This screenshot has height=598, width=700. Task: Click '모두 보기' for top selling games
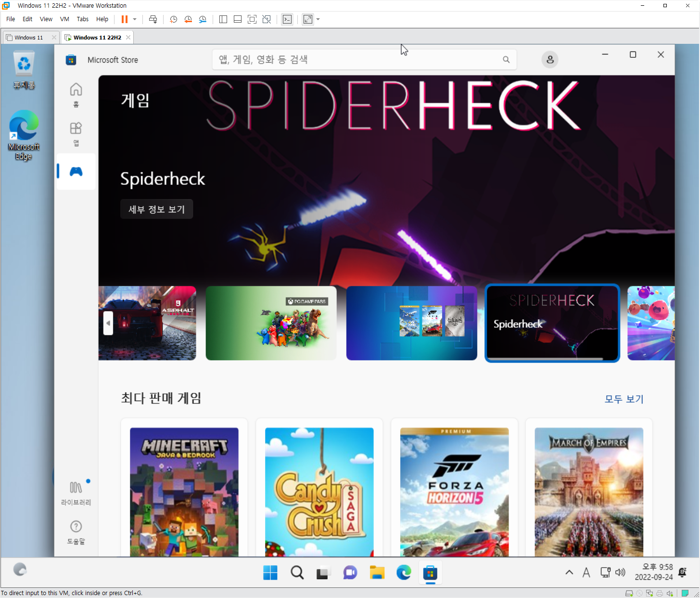[x=624, y=399]
